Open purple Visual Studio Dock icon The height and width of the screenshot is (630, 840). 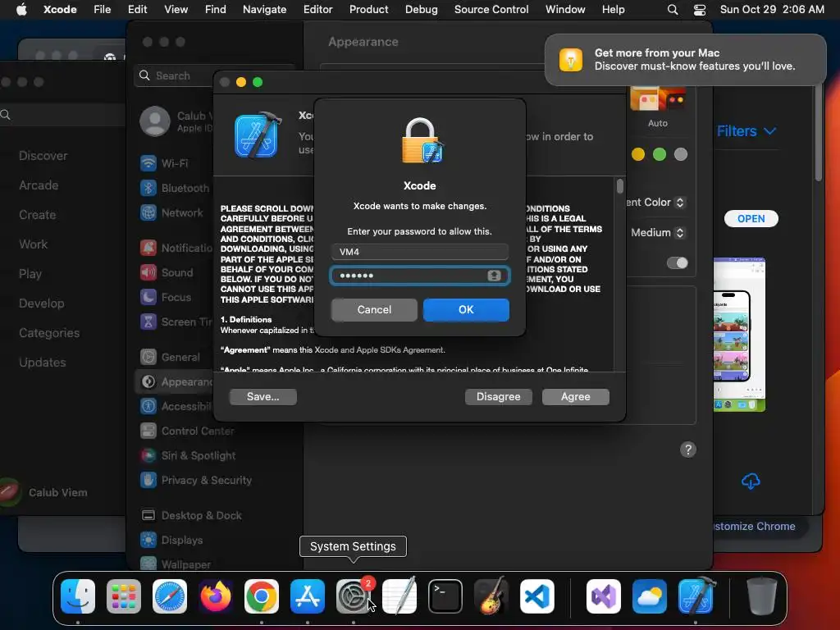tap(604, 596)
